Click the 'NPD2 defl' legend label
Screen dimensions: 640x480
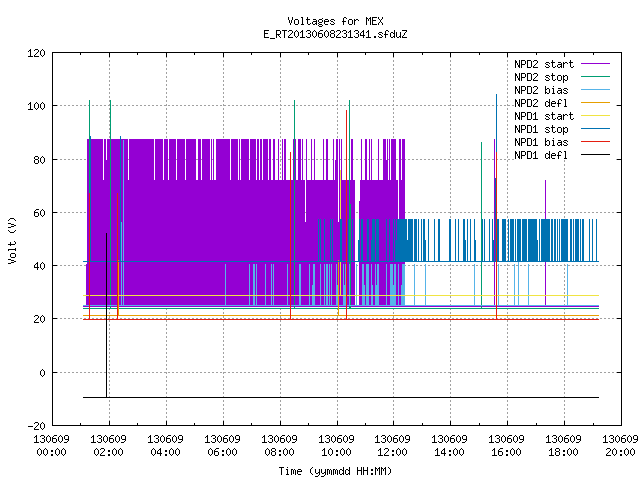click(541, 103)
